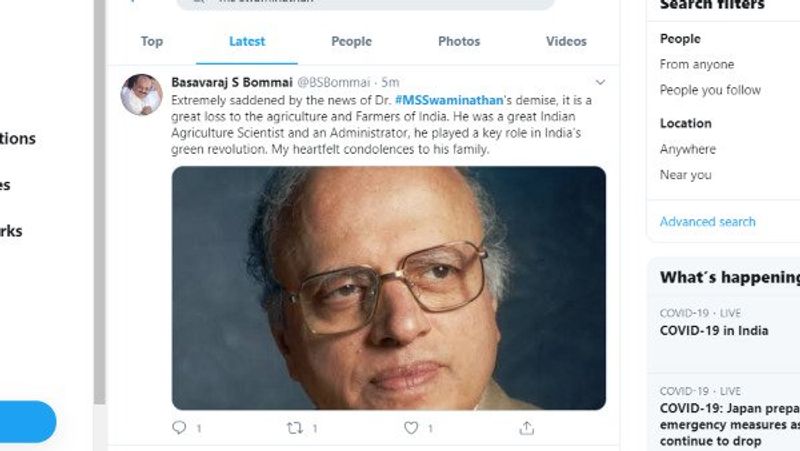
Task: Retweet the MS Swaminathan condolence tweet
Action: 295,428
